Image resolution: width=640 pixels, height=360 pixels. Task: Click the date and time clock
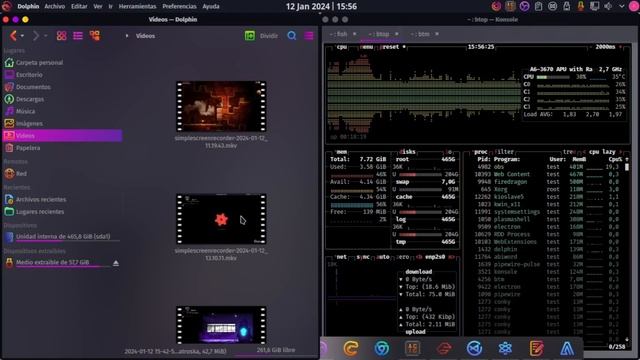click(x=321, y=7)
